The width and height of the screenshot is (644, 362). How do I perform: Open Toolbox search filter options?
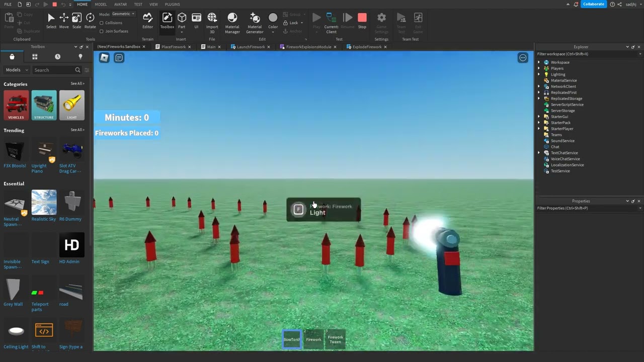pyautogui.click(x=87, y=70)
